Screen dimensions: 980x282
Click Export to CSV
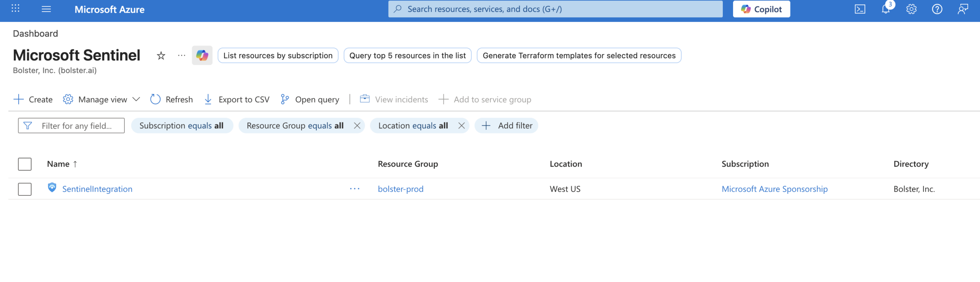click(237, 100)
